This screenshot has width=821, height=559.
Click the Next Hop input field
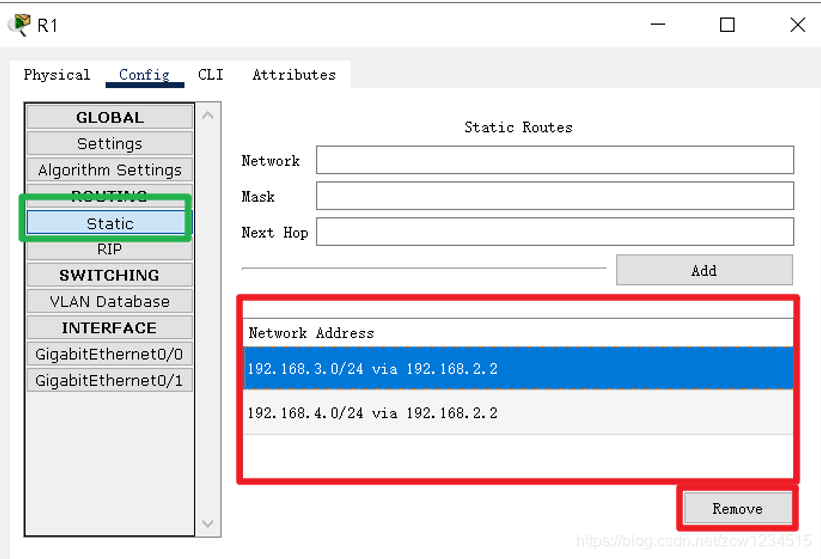pyautogui.click(x=555, y=231)
